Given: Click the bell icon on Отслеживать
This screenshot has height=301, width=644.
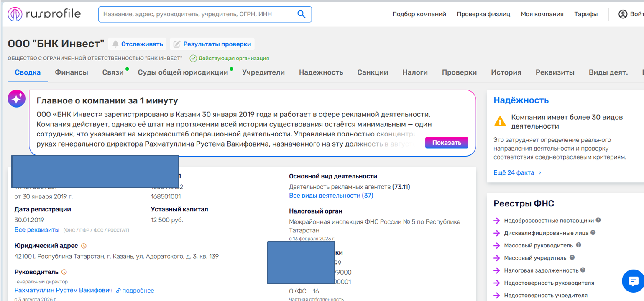Looking at the screenshot, I should point(115,44).
